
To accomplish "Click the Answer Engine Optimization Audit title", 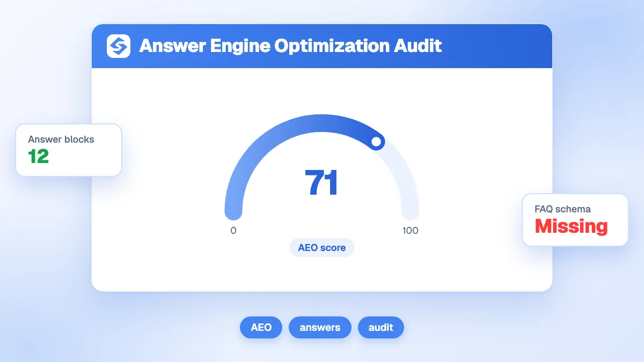I will [x=290, y=46].
